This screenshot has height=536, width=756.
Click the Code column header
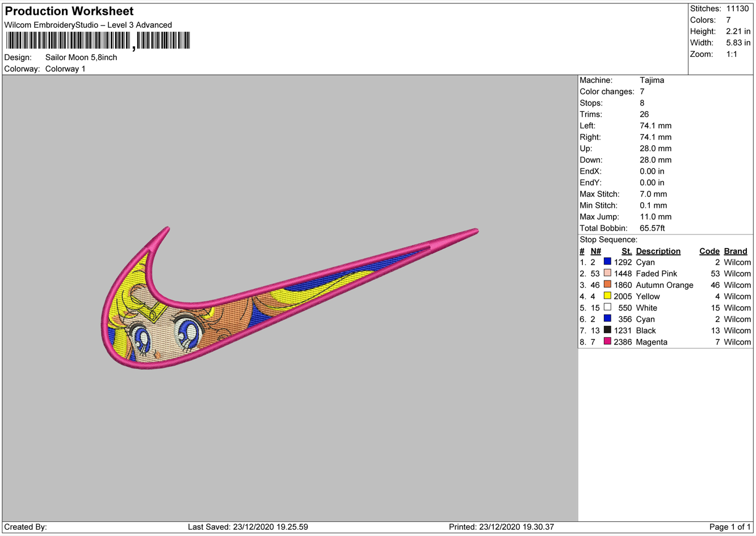709,251
